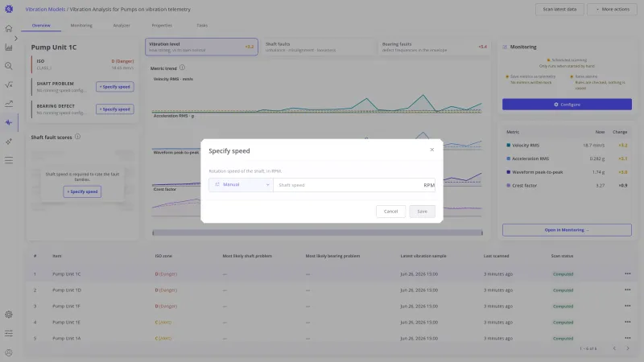
Task: Expand the sidebar with chevron arrow
Action: (16, 38)
